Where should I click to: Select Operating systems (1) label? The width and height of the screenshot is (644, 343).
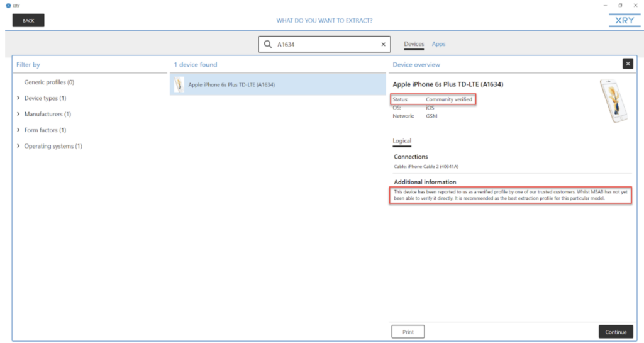click(x=53, y=146)
